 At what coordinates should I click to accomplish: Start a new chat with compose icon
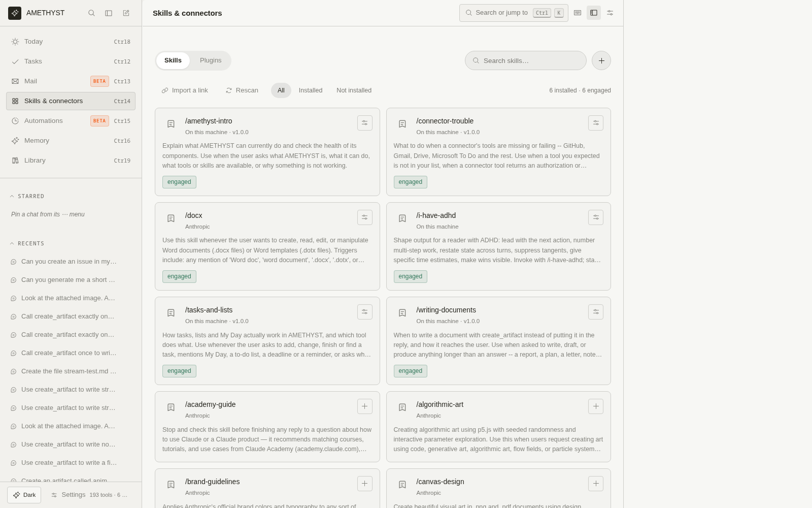126,13
